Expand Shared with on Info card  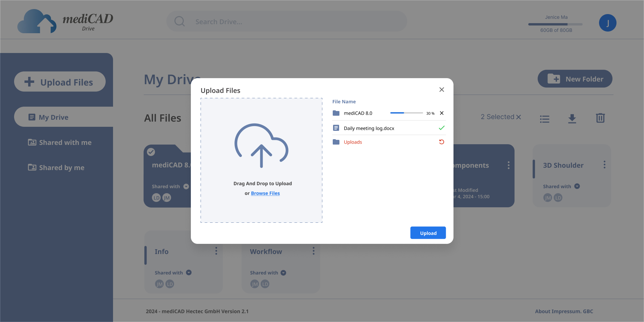tap(189, 272)
